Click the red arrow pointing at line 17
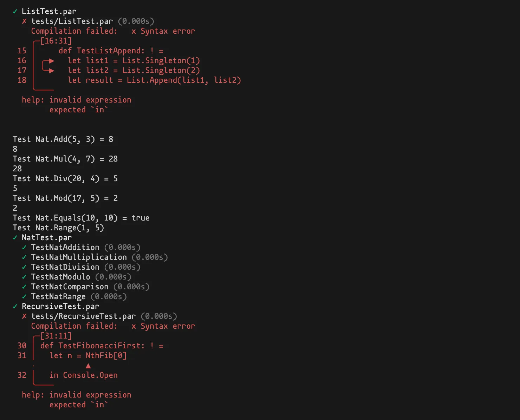The image size is (520, 420). pyautogui.click(x=52, y=71)
